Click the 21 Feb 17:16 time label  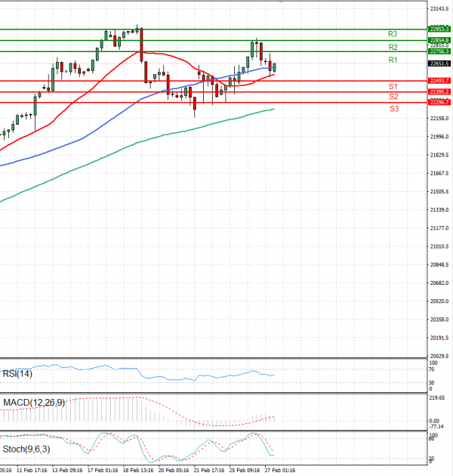209,470
